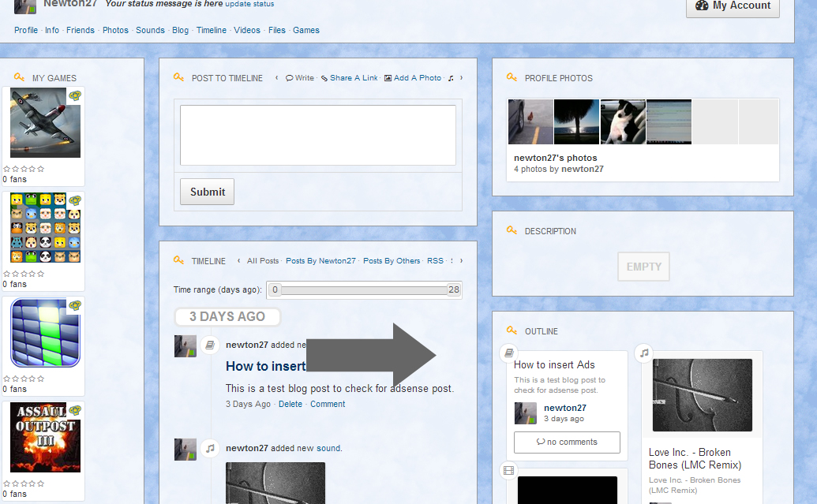Screen dimensions: 817x504
Task: Open the dog photo thumbnail in Profile Photos
Action: click(623, 121)
